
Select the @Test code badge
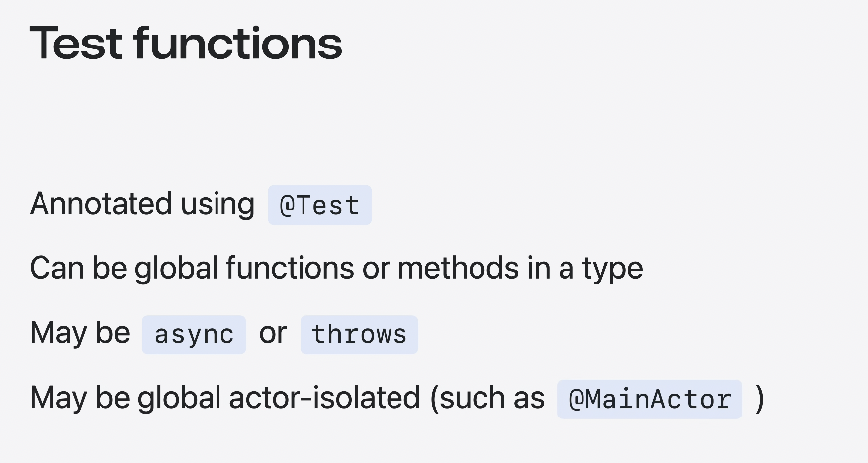click(x=319, y=205)
